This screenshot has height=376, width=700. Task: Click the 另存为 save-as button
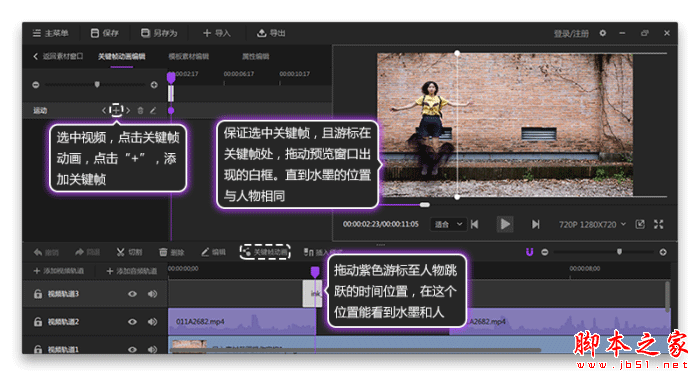point(159,33)
